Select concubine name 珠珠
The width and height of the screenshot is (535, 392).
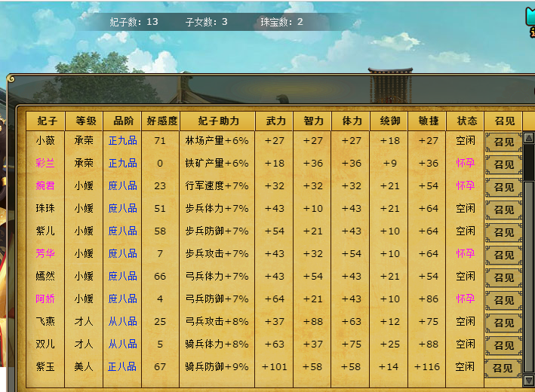(x=45, y=208)
